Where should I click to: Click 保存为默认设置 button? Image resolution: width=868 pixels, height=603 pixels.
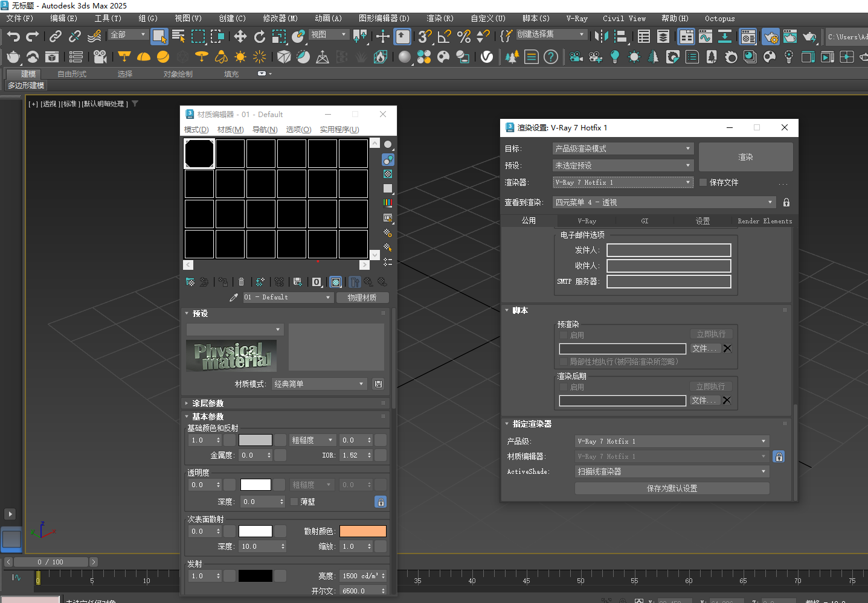click(x=672, y=488)
